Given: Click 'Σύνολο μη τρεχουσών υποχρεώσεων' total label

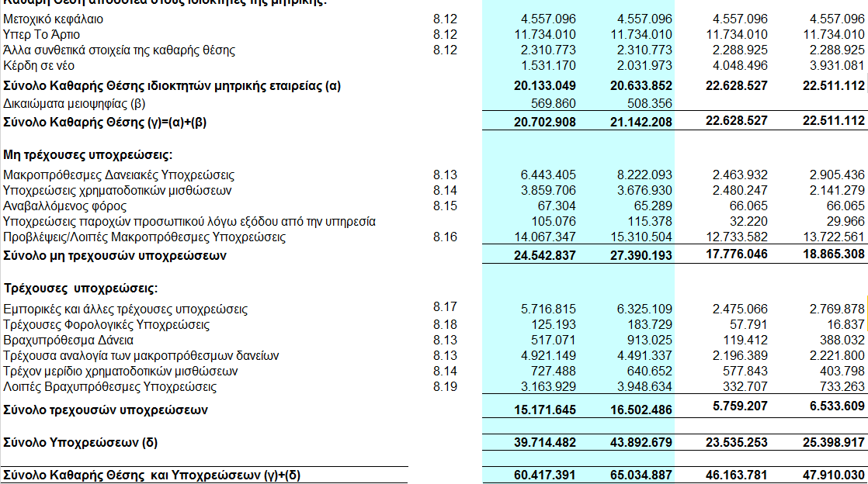Looking at the screenshot, I should click(115, 255).
